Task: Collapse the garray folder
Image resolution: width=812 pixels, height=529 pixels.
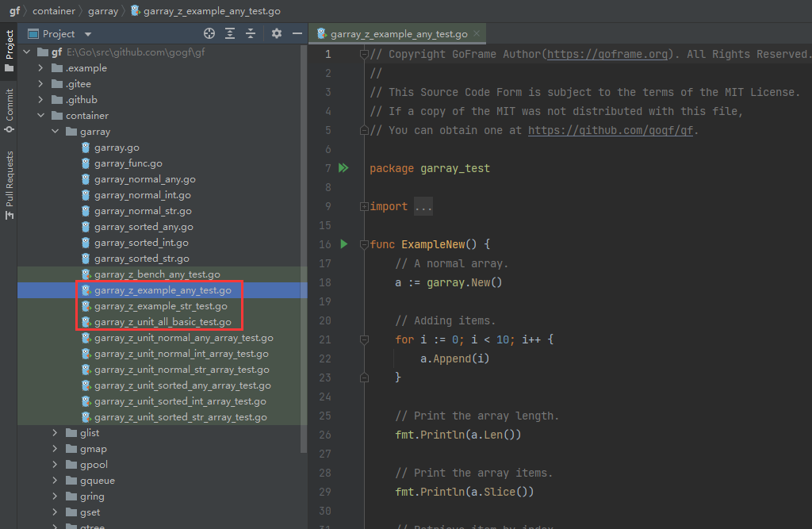Action: [55, 132]
